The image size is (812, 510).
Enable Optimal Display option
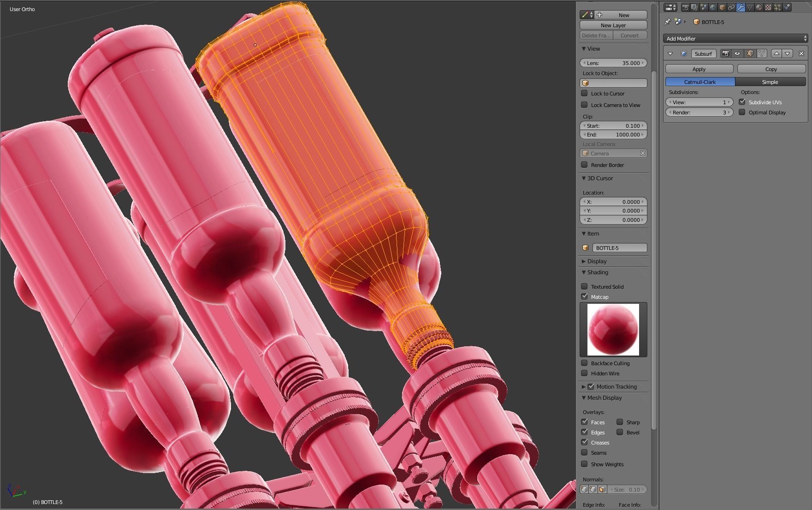click(x=742, y=112)
